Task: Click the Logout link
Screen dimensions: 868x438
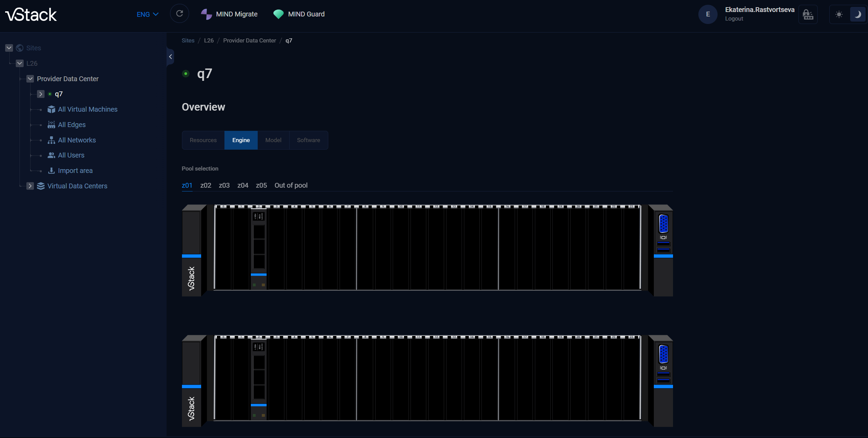Action: (734, 19)
